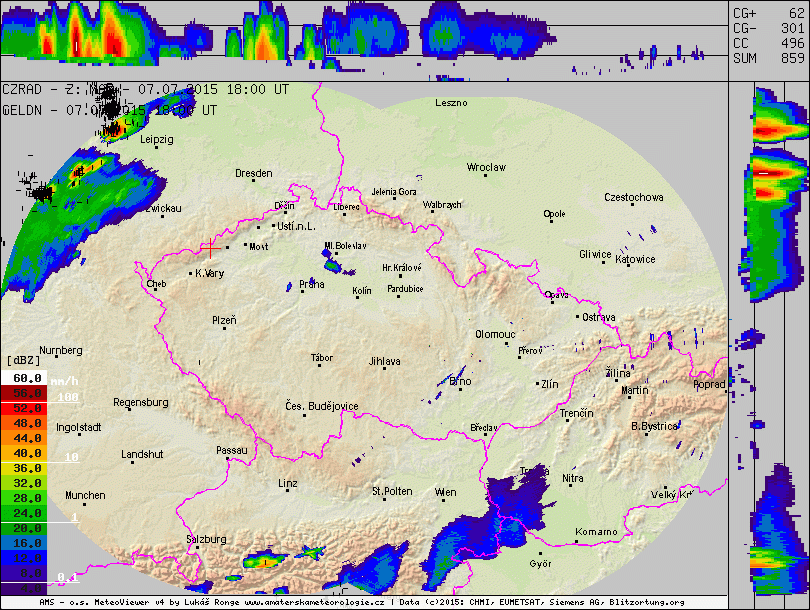Click the 36.0 dBZ yellow legend swatch

24,468
